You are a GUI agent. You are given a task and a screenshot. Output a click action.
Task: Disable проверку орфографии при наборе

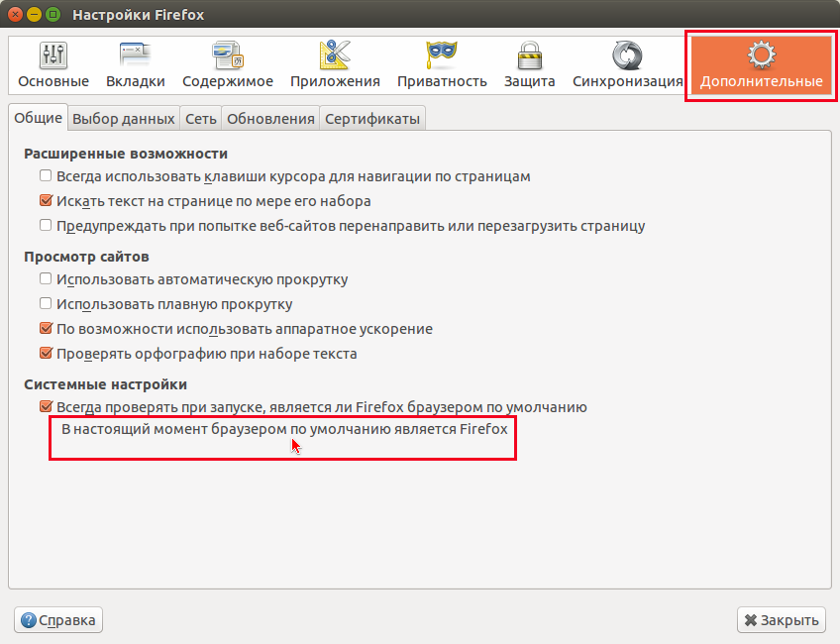(45, 353)
